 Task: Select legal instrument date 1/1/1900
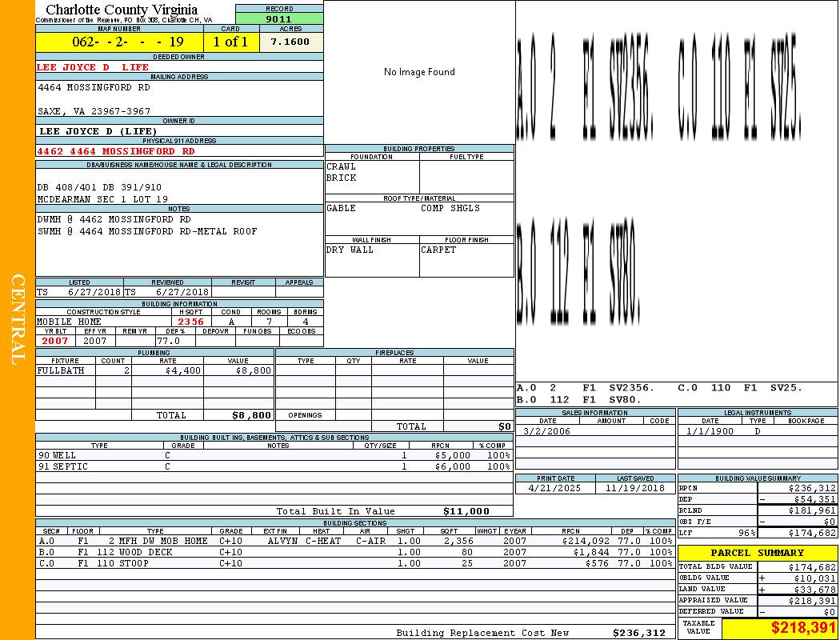pyautogui.click(x=710, y=432)
